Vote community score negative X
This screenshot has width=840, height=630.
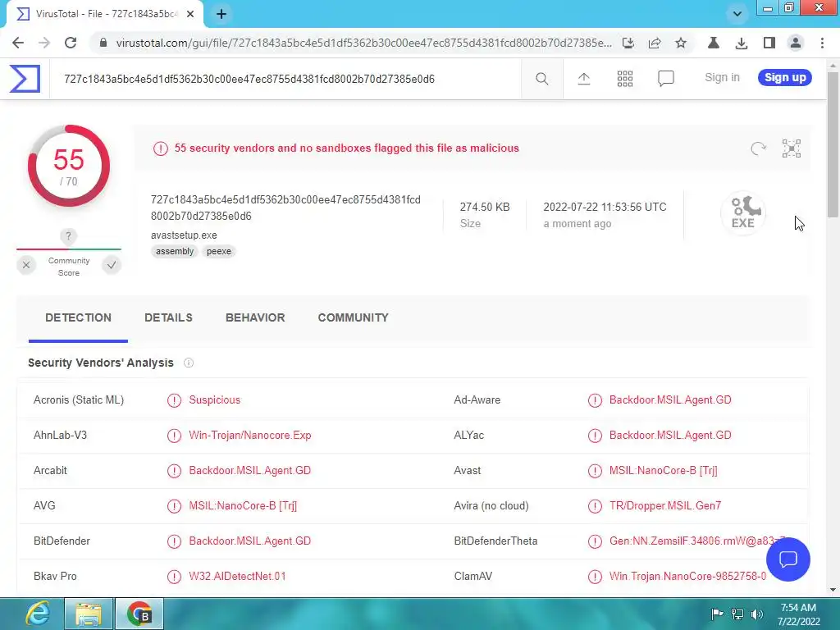click(x=25, y=265)
